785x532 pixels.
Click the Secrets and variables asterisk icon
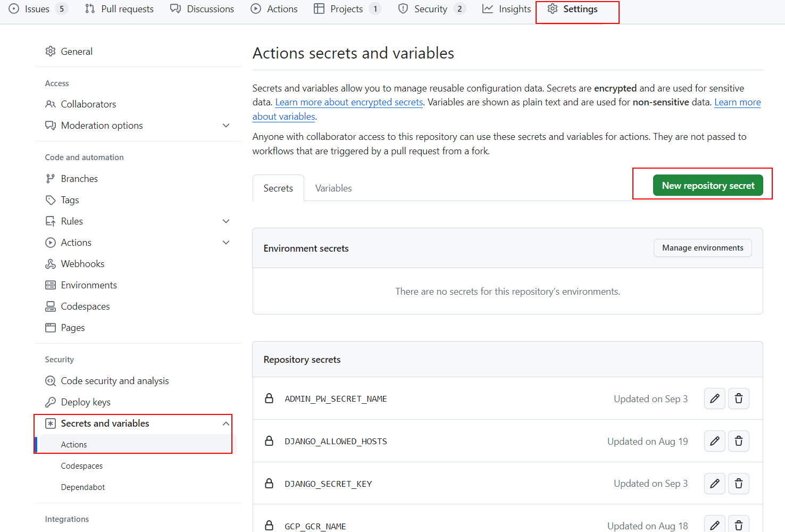tap(51, 423)
